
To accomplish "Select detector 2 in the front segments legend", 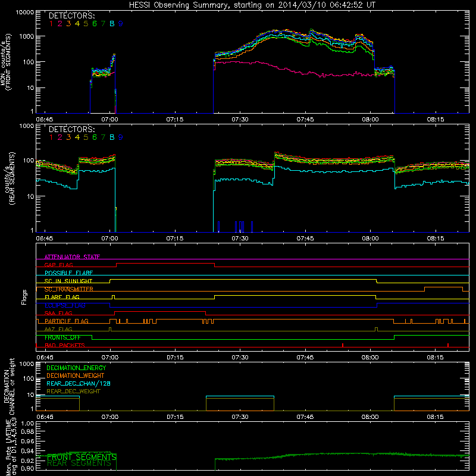I will click(x=60, y=24).
